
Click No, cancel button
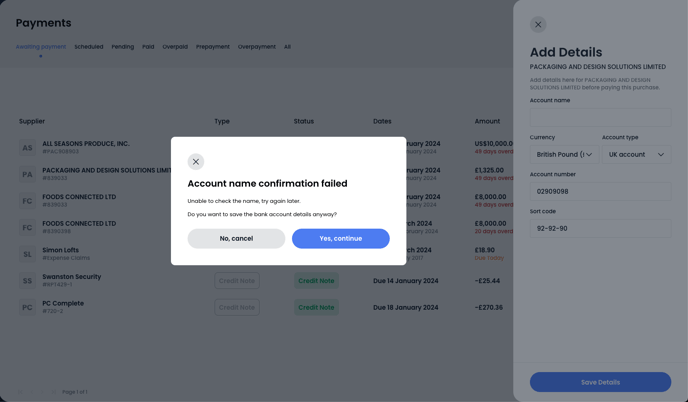click(236, 238)
